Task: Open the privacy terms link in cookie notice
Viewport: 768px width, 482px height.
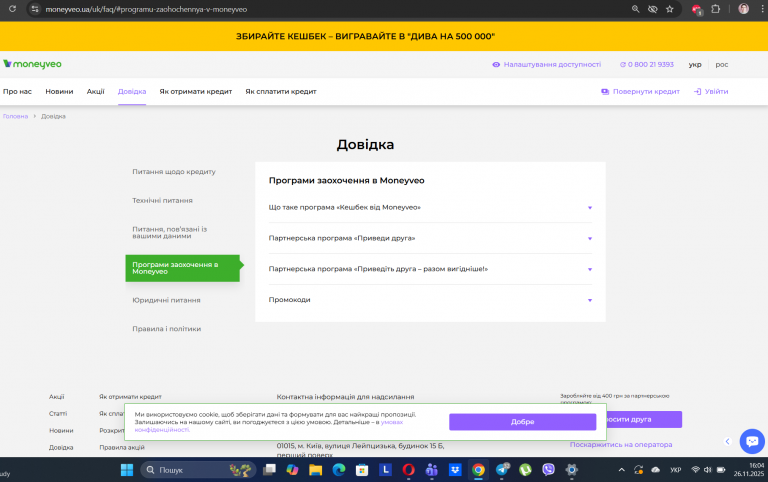Action: (391, 422)
